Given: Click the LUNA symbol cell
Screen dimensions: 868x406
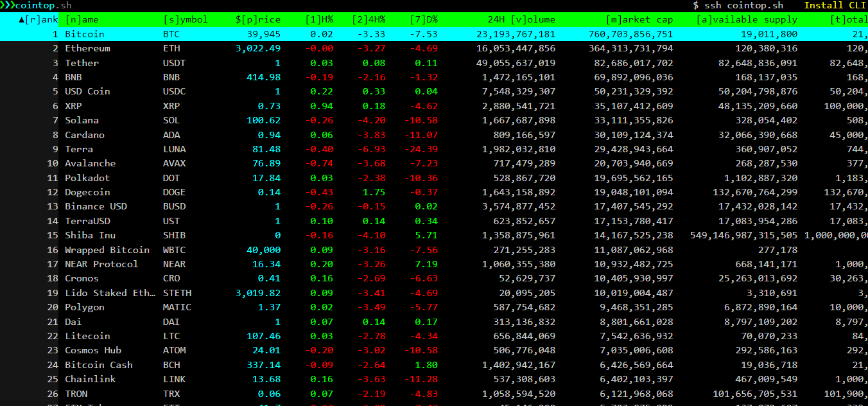Looking at the screenshot, I should 174,149.
